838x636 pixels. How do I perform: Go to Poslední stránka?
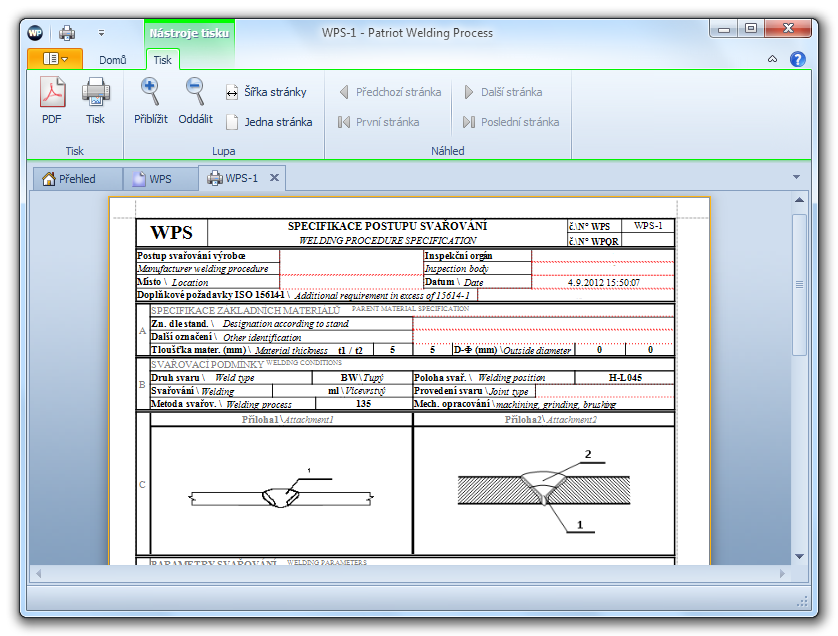[511, 122]
